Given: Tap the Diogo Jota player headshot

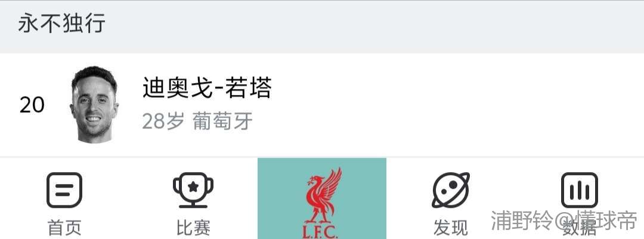Looking at the screenshot, I should (x=94, y=105).
